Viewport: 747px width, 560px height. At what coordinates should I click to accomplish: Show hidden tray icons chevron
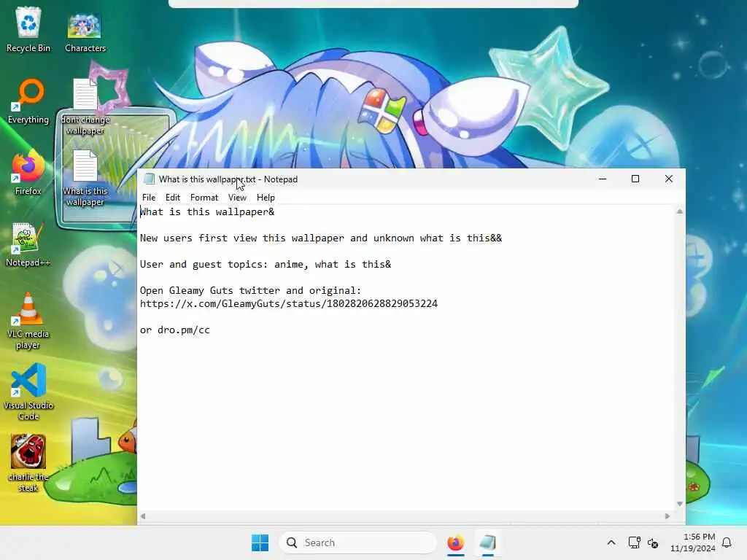point(611,542)
